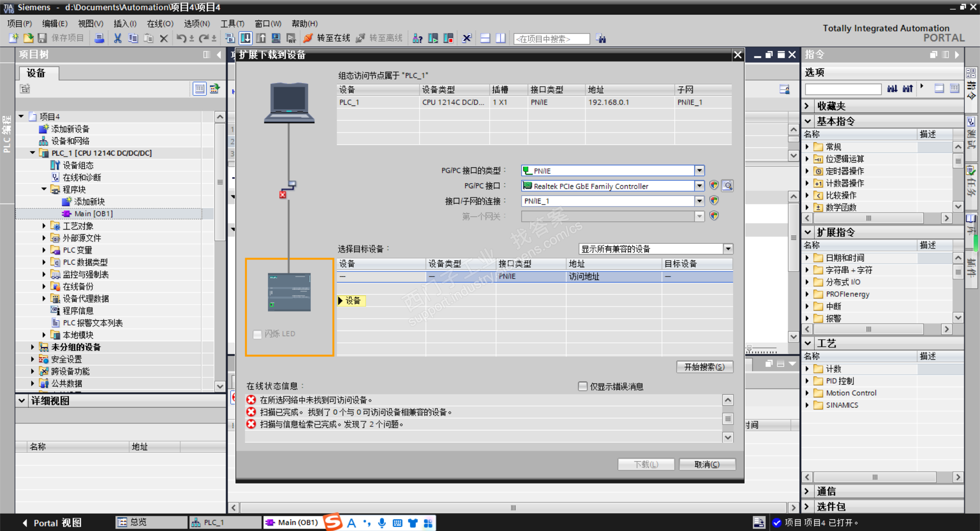The image size is (980, 531).
Task: Click the Undo arrow icon
Action: (x=181, y=38)
